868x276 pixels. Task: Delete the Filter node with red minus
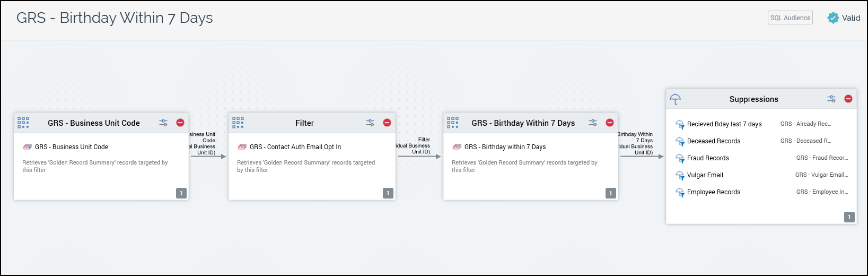(387, 123)
